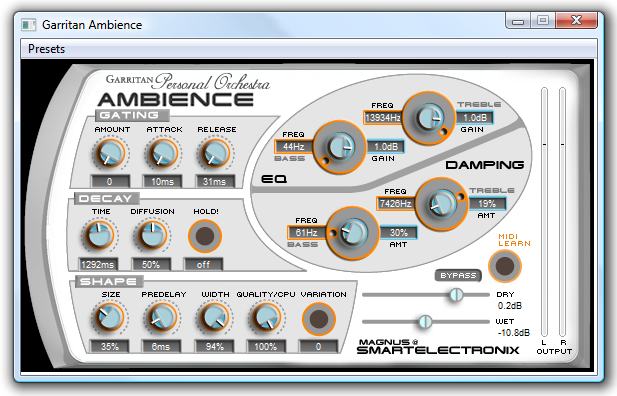This screenshot has width=617, height=396.
Task: Click the EQ Treble 13934Hz frequency field
Action: 383,118
